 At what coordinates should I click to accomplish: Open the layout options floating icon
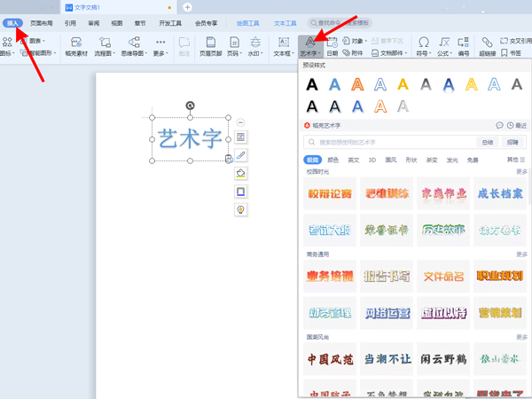tap(240, 137)
